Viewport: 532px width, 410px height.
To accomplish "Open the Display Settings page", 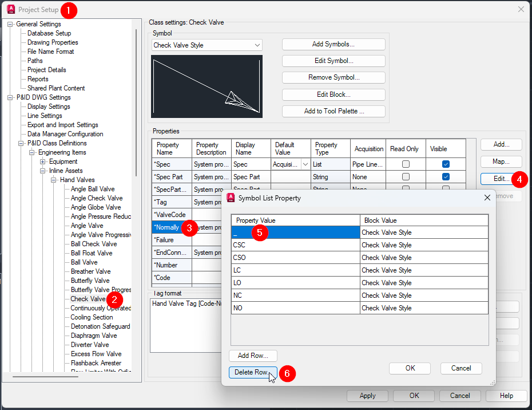I will coord(48,106).
